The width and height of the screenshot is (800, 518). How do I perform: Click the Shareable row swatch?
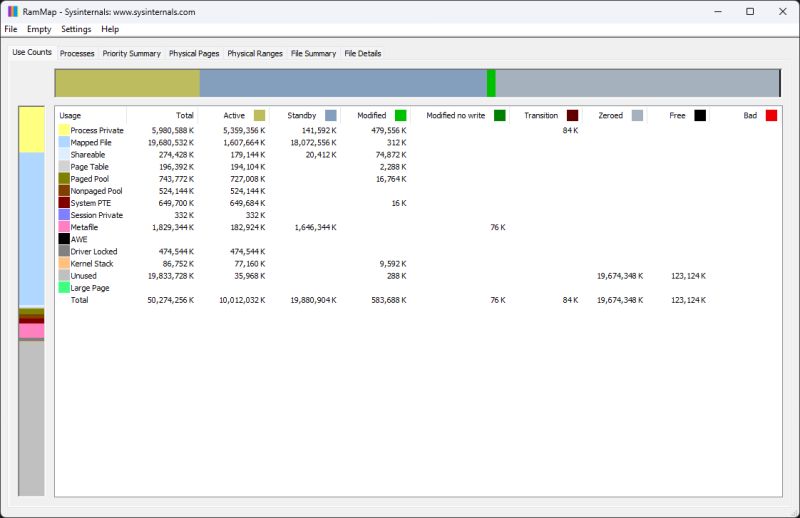click(64, 155)
